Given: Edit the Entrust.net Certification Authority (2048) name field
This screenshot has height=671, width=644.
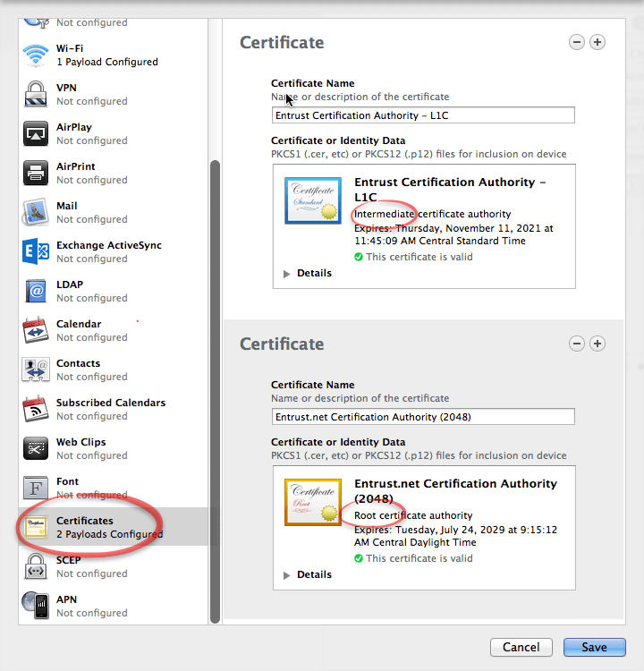Looking at the screenshot, I should click(x=423, y=417).
